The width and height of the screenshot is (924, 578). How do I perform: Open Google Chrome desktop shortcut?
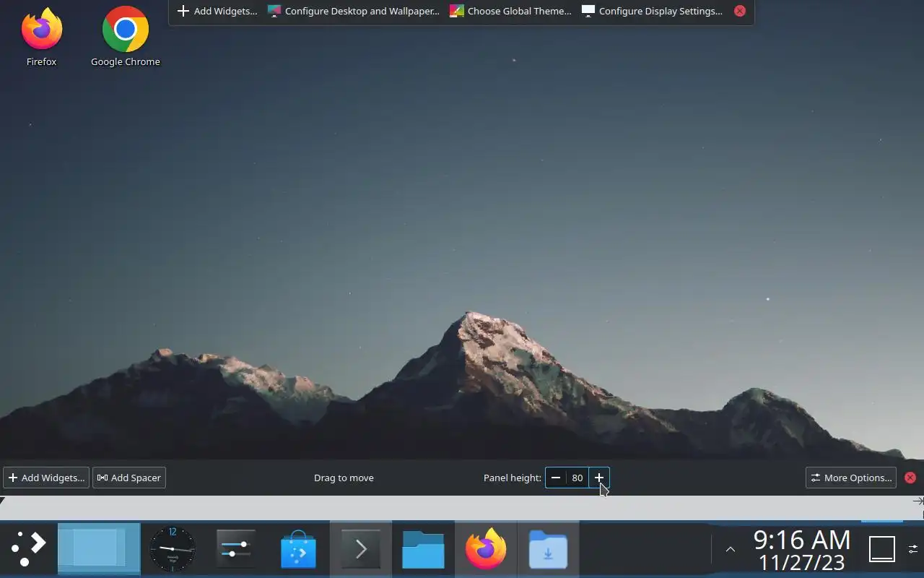click(x=125, y=38)
